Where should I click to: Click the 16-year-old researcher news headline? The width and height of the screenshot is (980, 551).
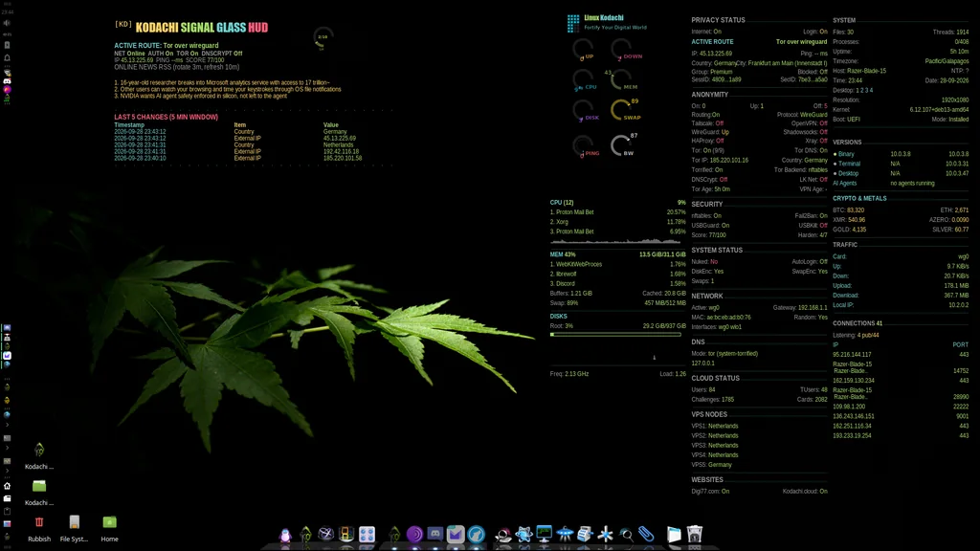tap(222, 82)
